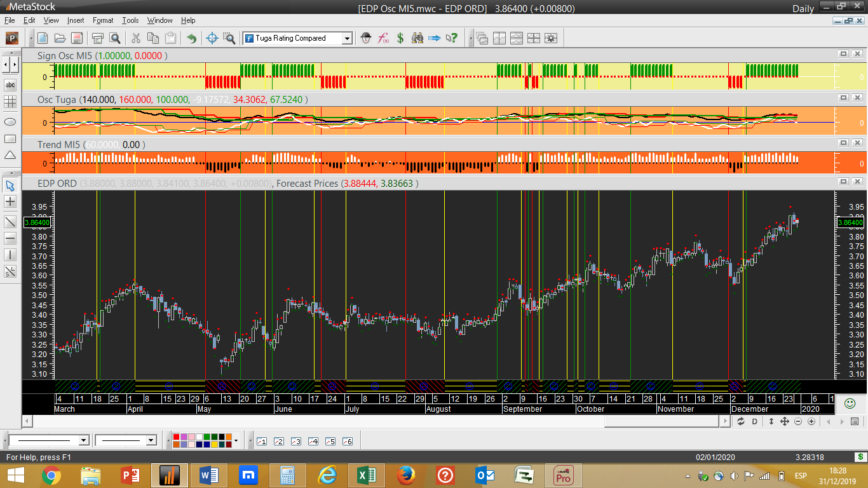The height and width of the screenshot is (488, 868).
Task: Click the refresh chart arrows icon
Action: [x=741, y=421]
